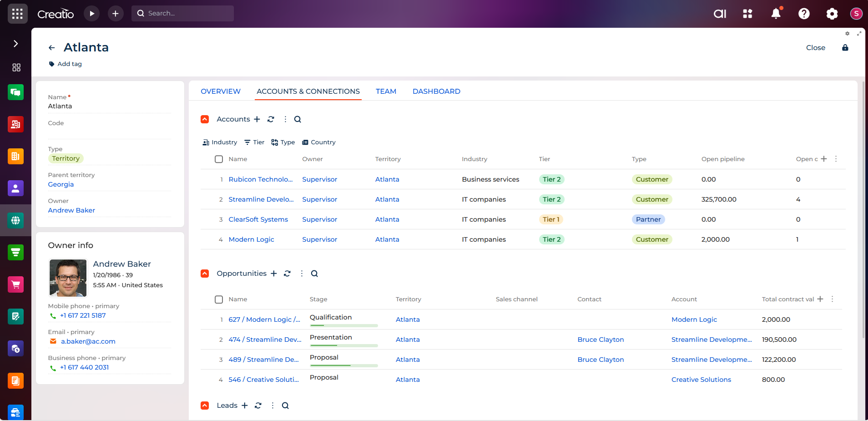Click the system settings gear icon
Image resolution: width=868 pixels, height=421 pixels.
tap(832, 14)
